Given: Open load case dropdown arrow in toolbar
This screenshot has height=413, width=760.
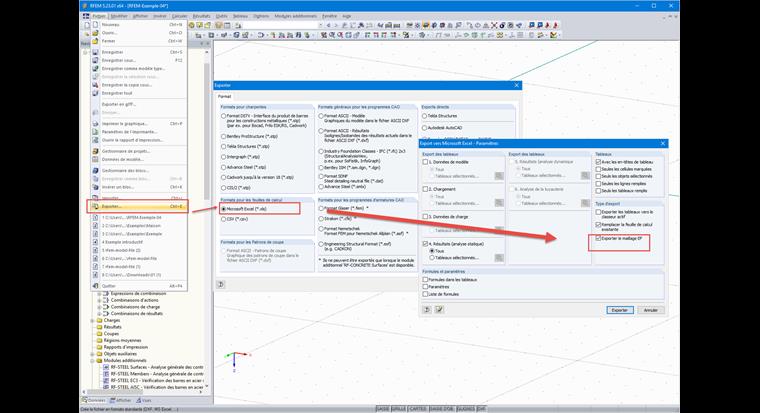Looking at the screenshot, I should [320, 25].
